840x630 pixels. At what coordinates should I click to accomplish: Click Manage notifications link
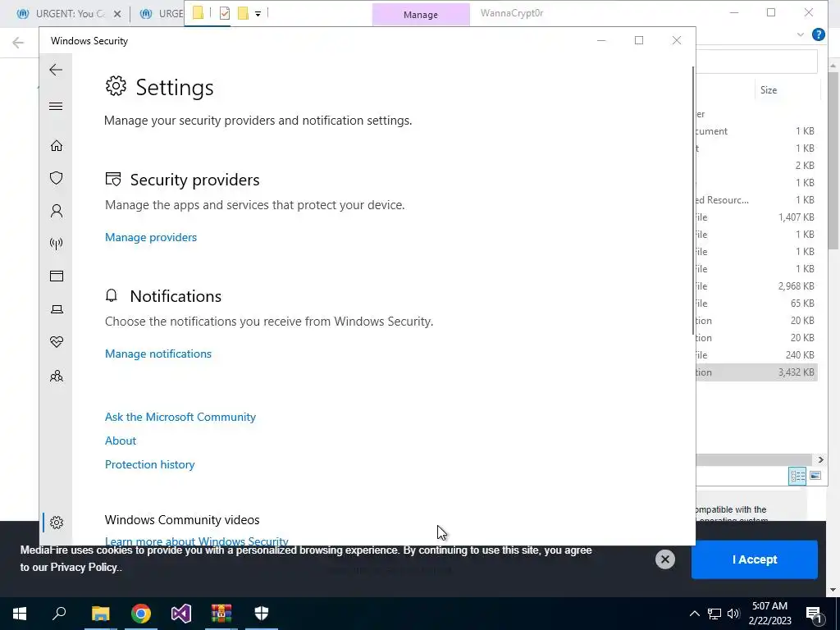(158, 354)
